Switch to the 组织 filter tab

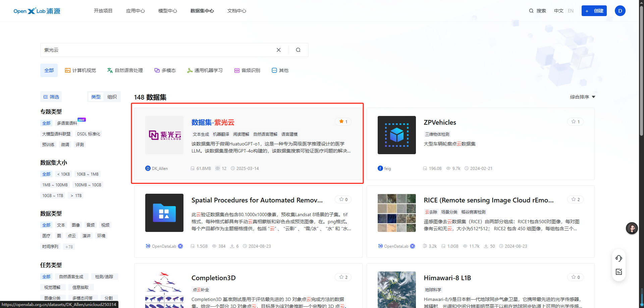pos(112,97)
